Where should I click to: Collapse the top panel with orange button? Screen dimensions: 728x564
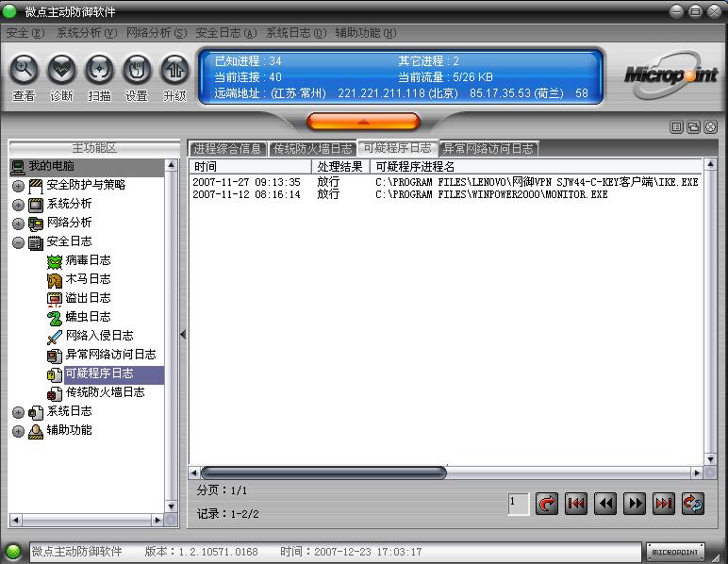click(363, 122)
